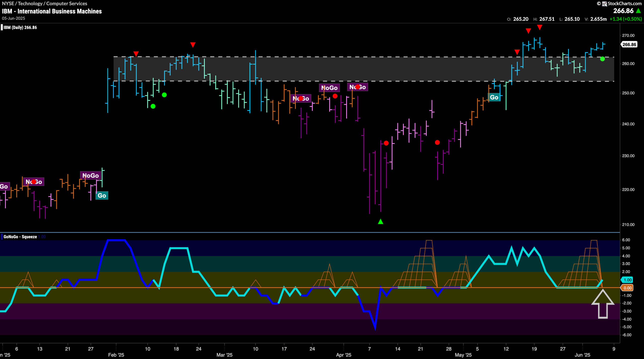Click the green circle at the latest June bar
The width and height of the screenshot is (644, 359).
point(602,59)
